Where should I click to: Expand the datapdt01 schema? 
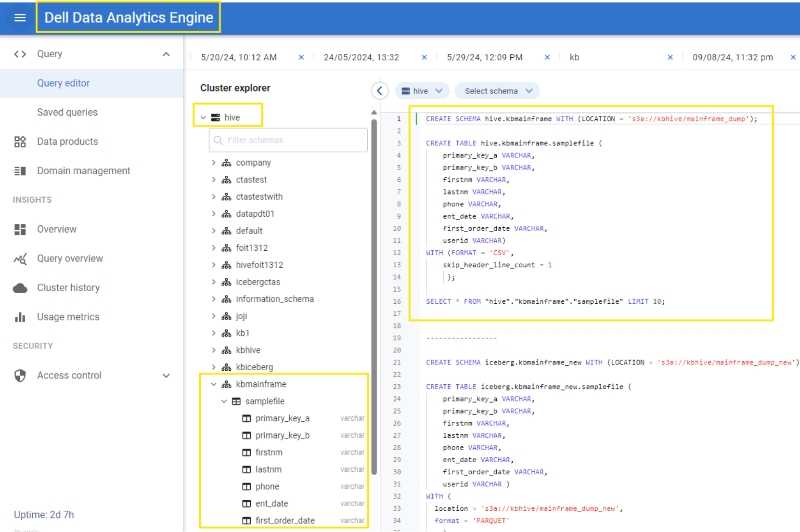pos(214,214)
